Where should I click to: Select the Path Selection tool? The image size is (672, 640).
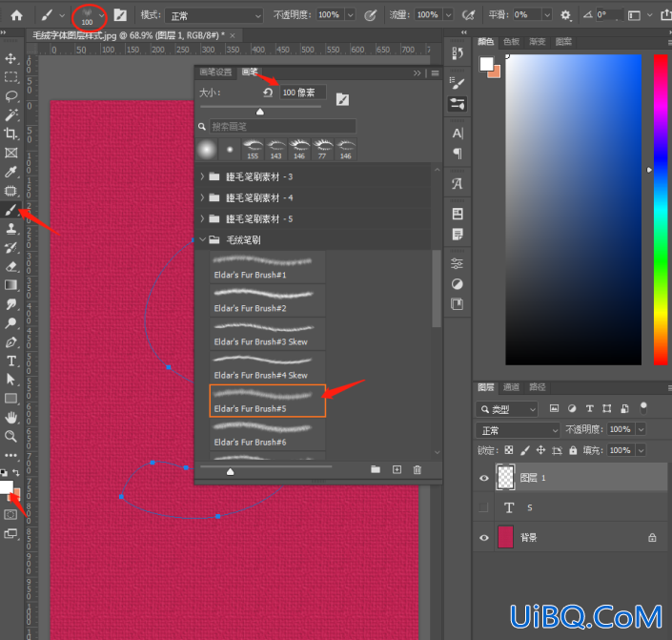pyautogui.click(x=10, y=380)
